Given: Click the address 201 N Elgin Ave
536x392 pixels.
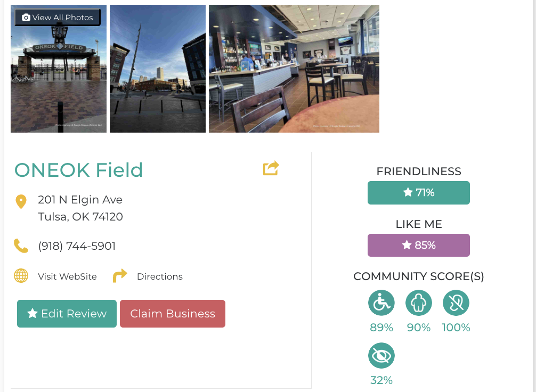Looking at the screenshot, I should coord(80,200).
